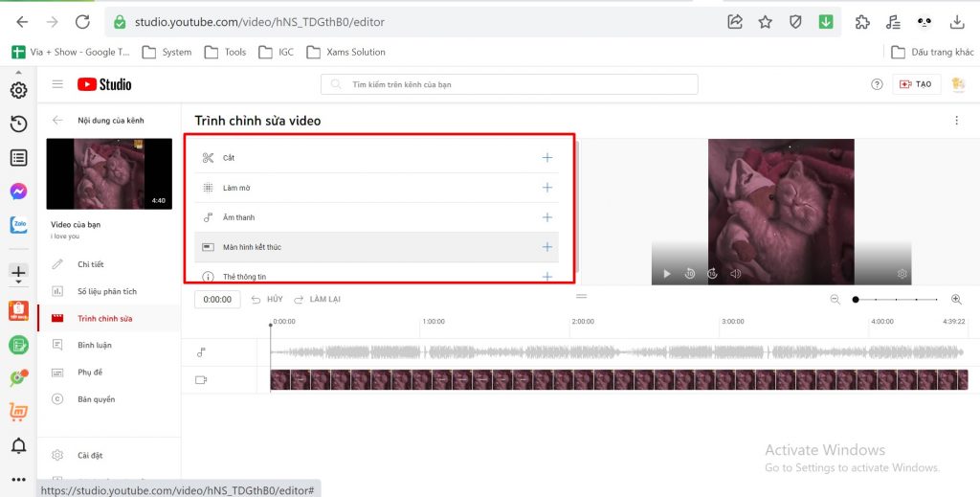Click the green download extension icon

pyautogui.click(x=826, y=22)
